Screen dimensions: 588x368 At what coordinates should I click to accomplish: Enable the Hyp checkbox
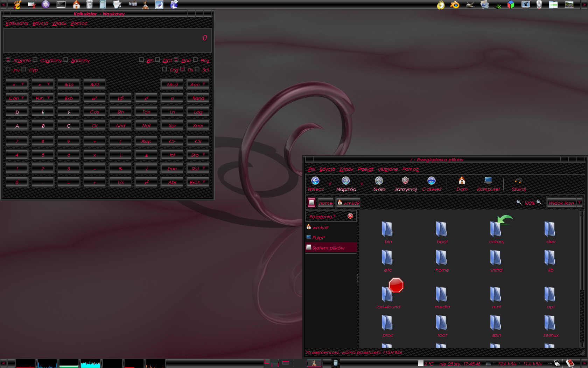(x=30, y=70)
